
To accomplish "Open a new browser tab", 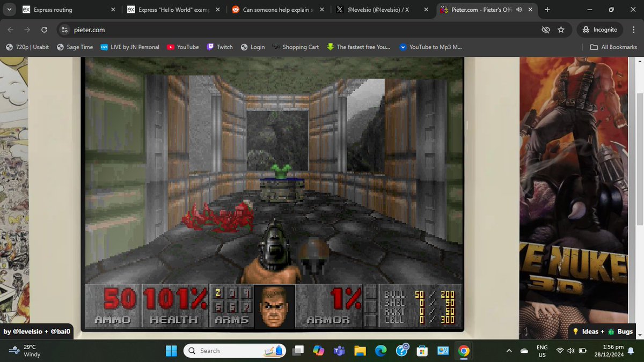I will (x=547, y=10).
